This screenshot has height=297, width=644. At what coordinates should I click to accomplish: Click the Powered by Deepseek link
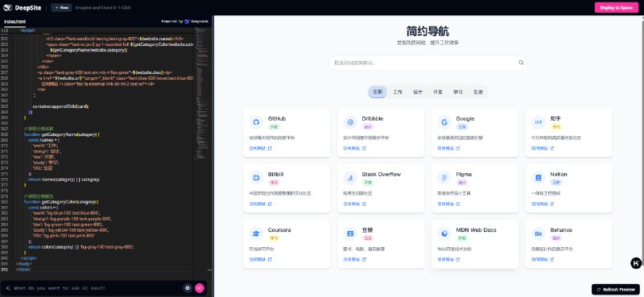[x=185, y=22]
